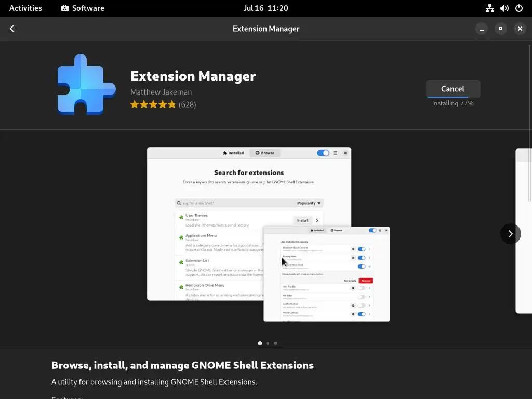This screenshot has width=532, height=399.
Task: Open the Software app menu
Action: (x=83, y=8)
